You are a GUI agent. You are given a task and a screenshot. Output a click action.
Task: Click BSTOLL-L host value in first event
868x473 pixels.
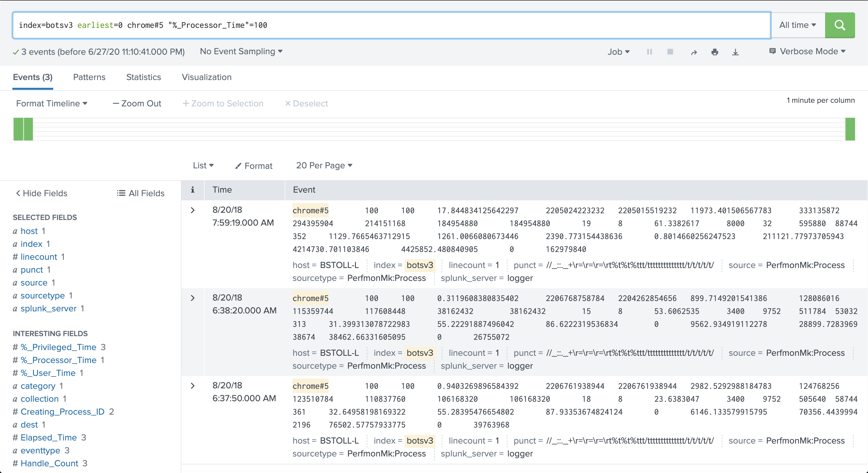(x=339, y=265)
